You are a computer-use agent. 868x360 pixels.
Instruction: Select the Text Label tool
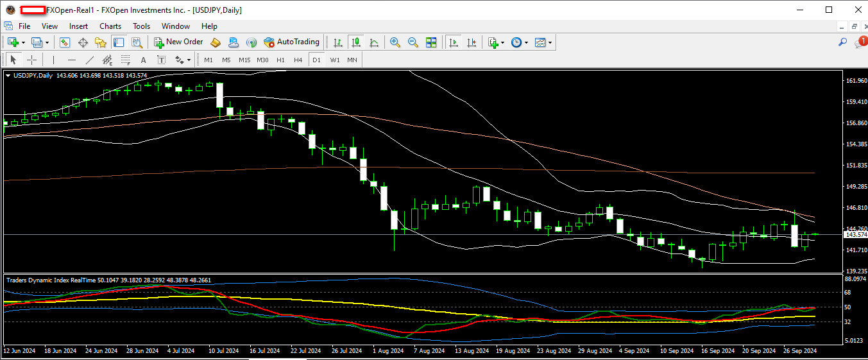(x=161, y=60)
